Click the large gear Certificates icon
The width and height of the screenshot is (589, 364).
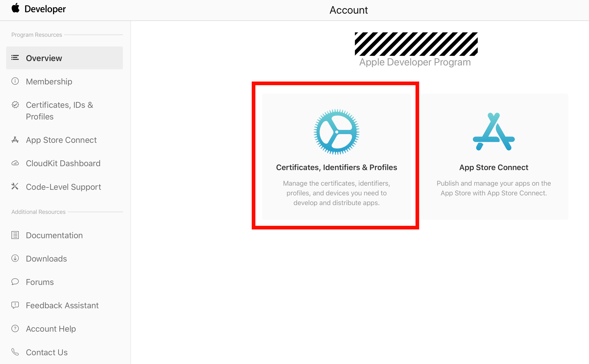coord(336,132)
